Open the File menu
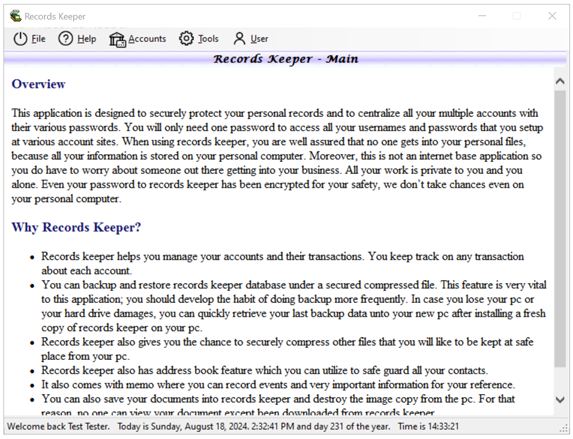The height and width of the screenshot is (439, 573). pyautogui.click(x=38, y=39)
